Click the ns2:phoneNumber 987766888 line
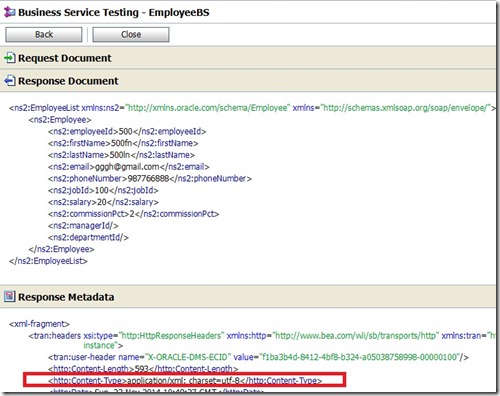The width and height of the screenshot is (500, 396). click(150, 179)
